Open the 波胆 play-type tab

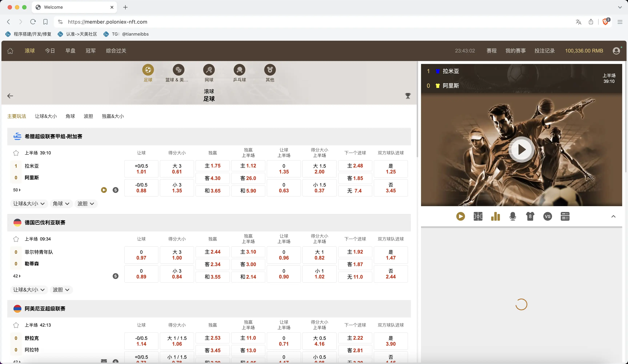coord(88,116)
